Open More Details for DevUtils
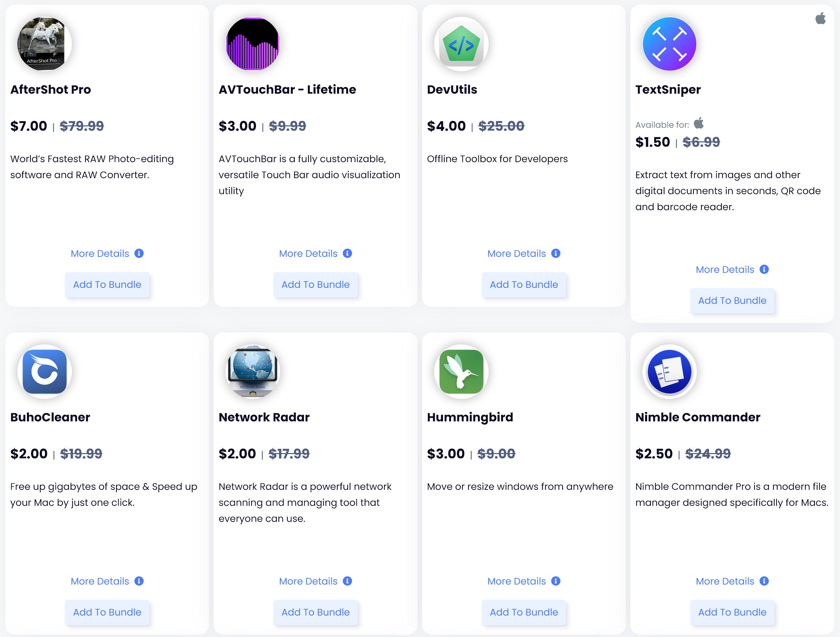The image size is (840, 637). 517,253
